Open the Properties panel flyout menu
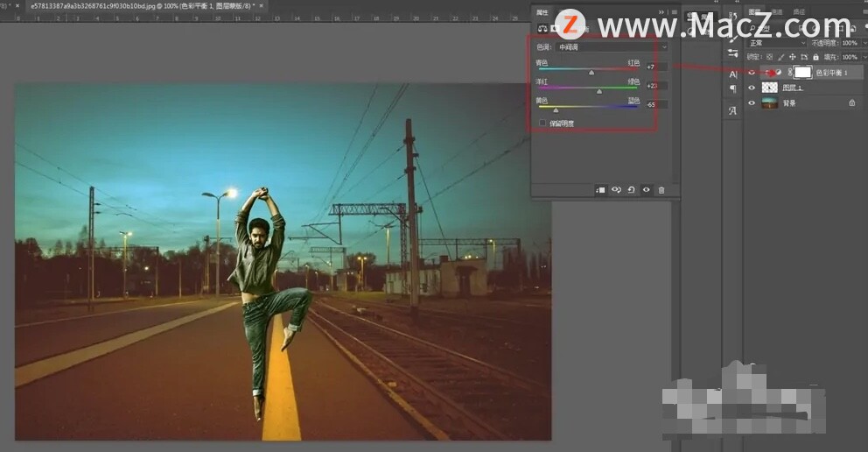 click(x=675, y=12)
